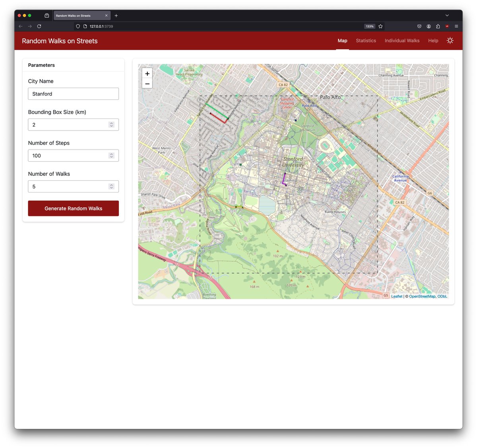Viewport: 477px width, 448px height.
Task: Click the City Name label
Action: [41, 81]
